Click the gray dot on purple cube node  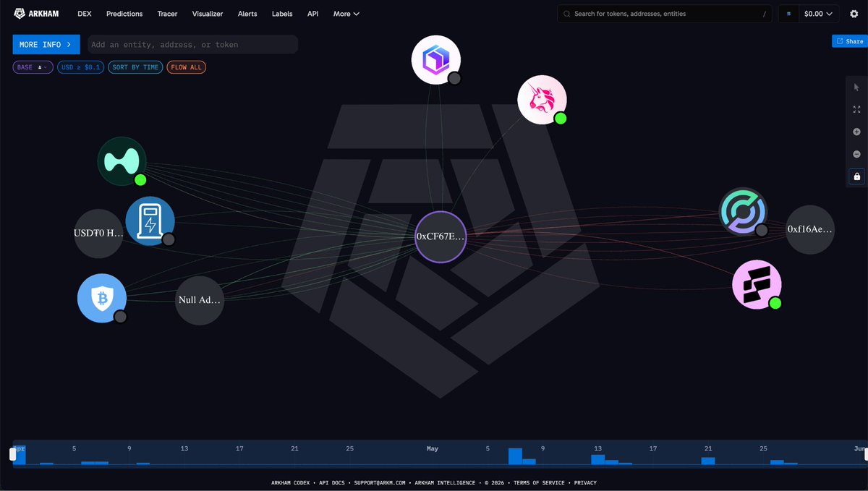point(454,78)
